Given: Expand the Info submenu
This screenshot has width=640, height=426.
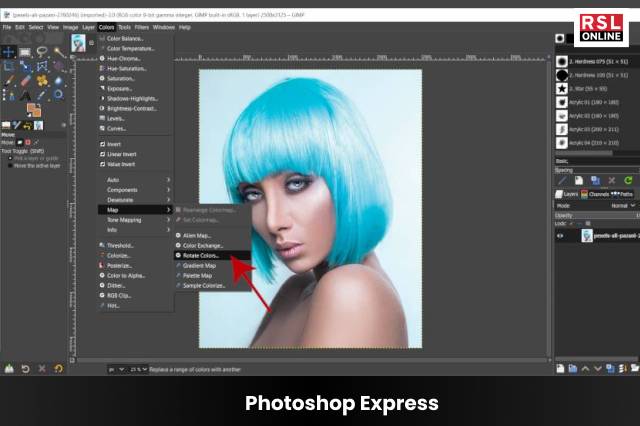Looking at the screenshot, I should click(x=135, y=230).
